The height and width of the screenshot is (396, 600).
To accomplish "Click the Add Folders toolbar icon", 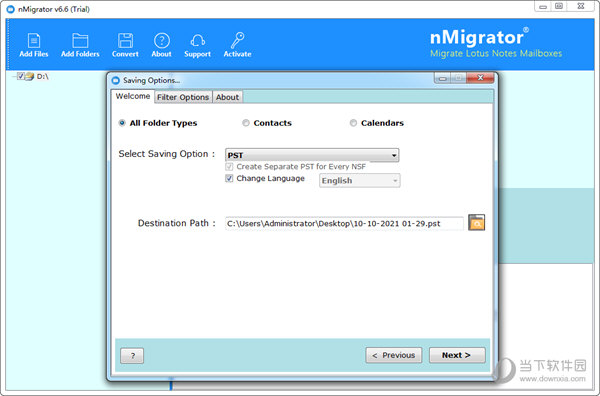I will click(x=80, y=45).
